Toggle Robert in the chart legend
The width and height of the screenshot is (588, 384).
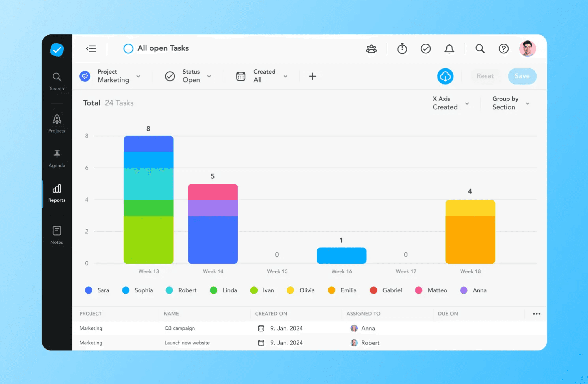click(181, 290)
